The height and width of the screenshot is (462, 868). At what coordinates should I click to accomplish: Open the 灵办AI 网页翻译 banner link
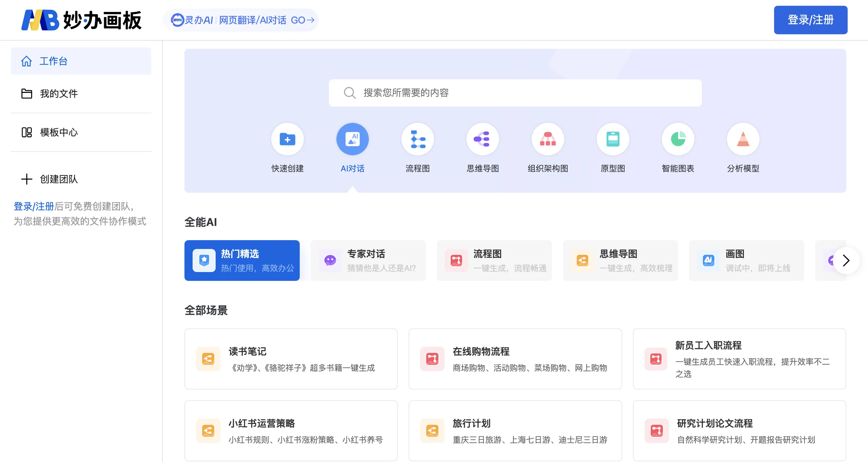point(241,20)
